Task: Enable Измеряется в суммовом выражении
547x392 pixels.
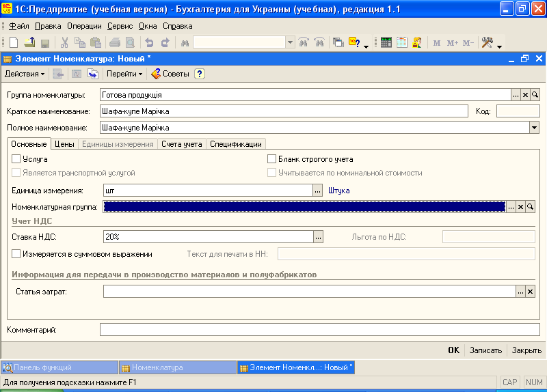Action: (x=16, y=253)
